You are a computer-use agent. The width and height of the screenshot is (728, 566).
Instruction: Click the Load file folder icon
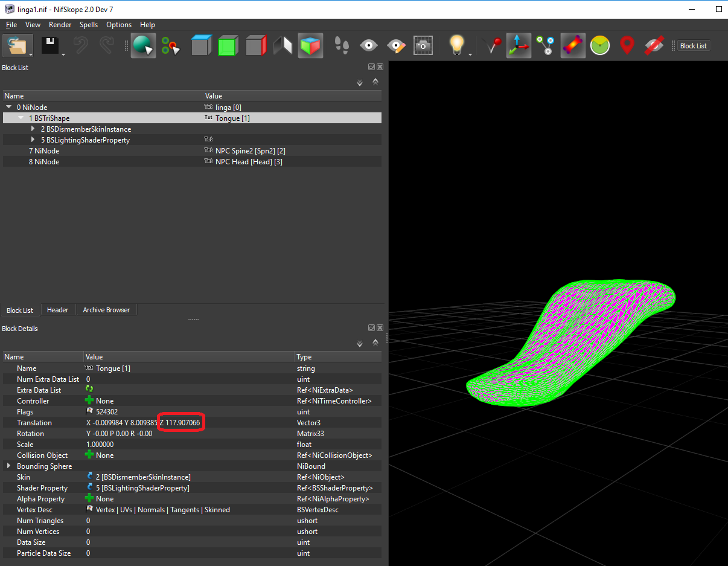click(x=17, y=46)
